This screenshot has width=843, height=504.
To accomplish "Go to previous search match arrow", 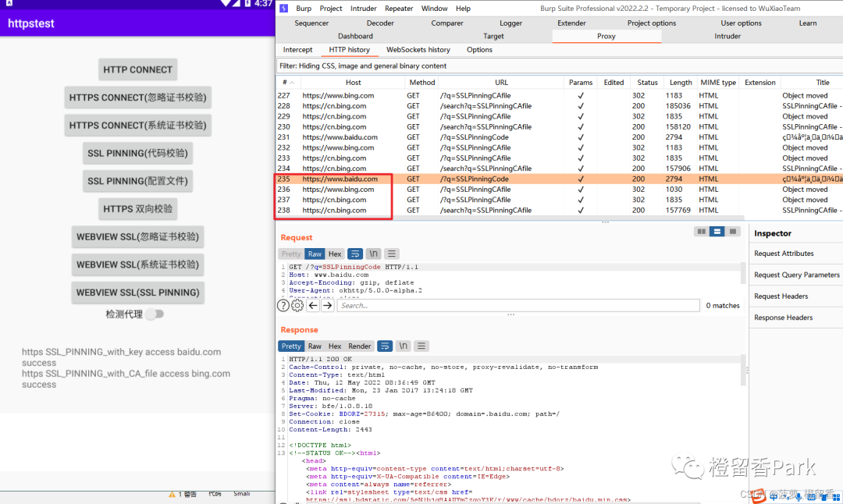I will [313, 306].
